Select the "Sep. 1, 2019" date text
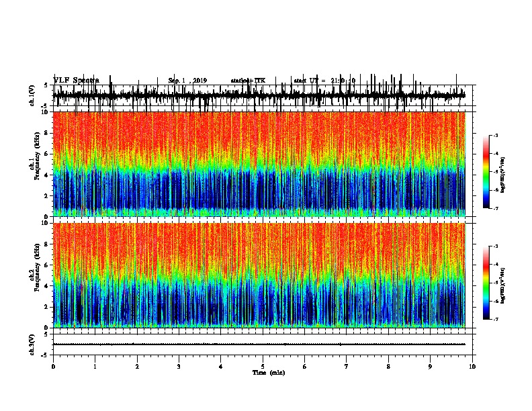This screenshot has width=532, height=411. click(187, 81)
